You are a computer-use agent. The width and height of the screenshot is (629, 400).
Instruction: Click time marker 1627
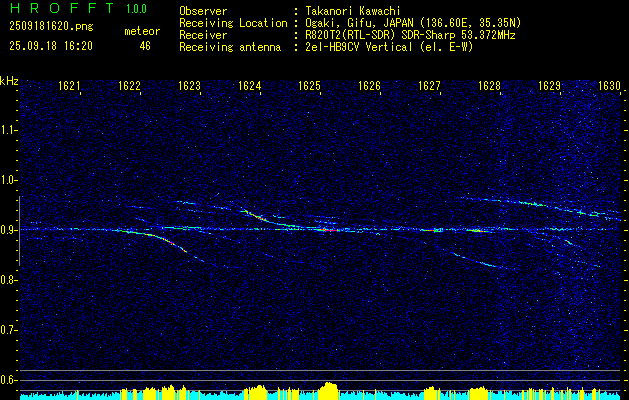(x=429, y=85)
